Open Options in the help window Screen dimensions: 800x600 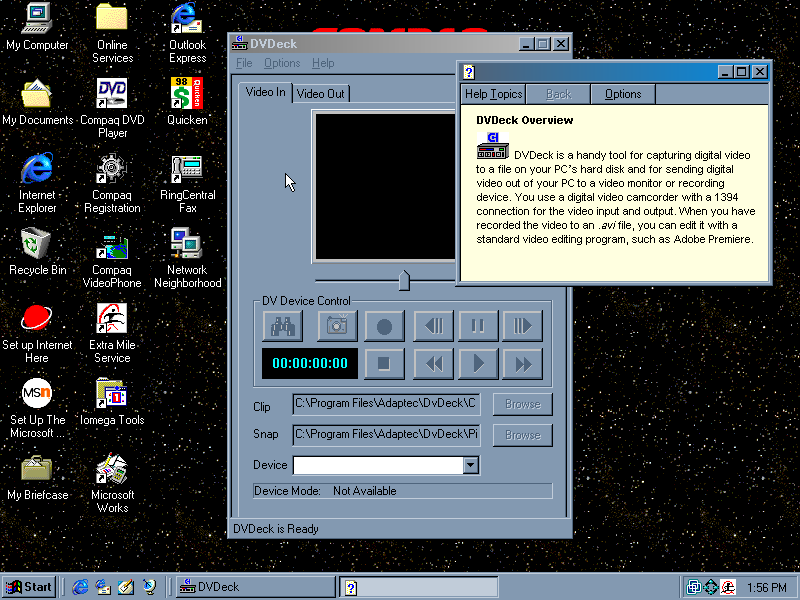(623, 94)
